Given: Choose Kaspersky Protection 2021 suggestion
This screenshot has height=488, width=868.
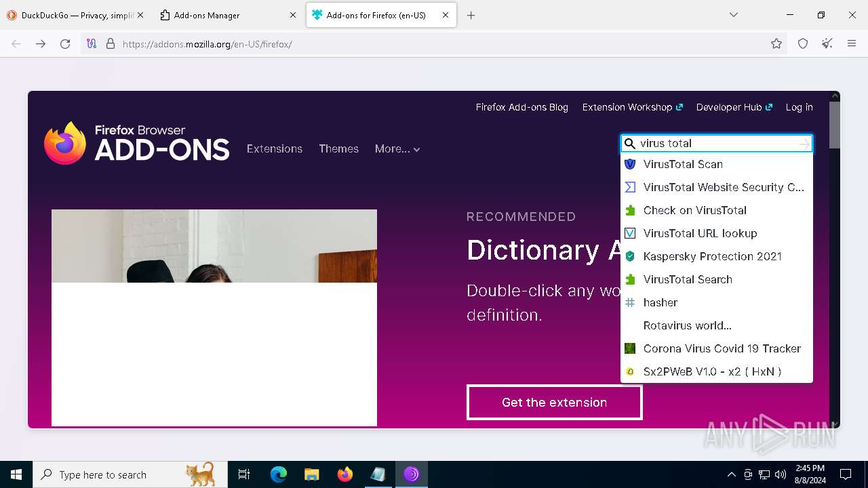Looking at the screenshot, I should (x=717, y=256).
